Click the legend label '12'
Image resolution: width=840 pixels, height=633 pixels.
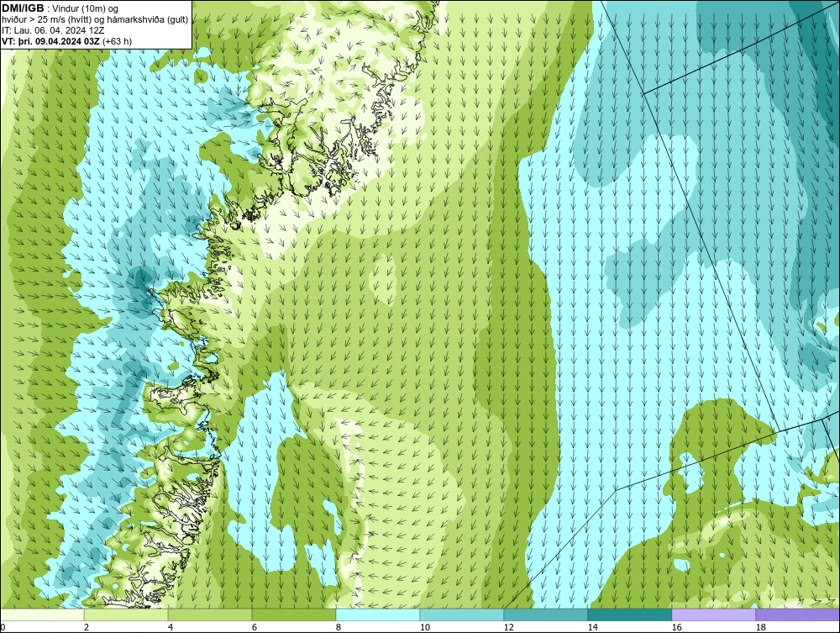tap(508, 627)
